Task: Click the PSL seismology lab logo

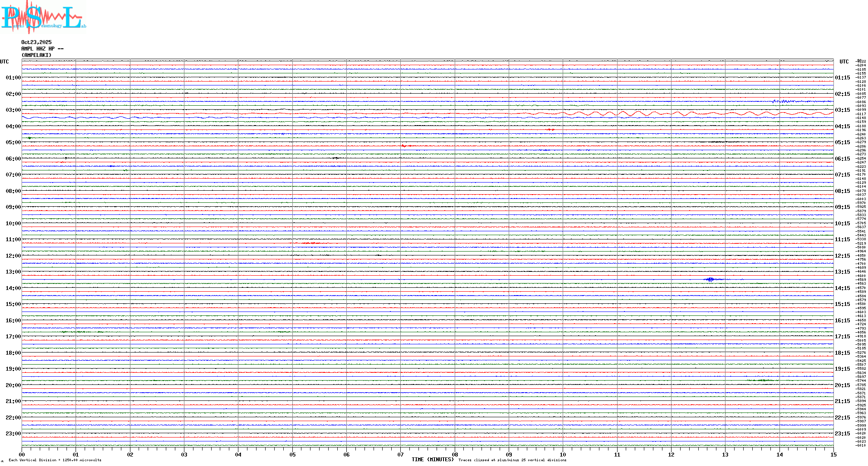Action: pyautogui.click(x=43, y=17)
